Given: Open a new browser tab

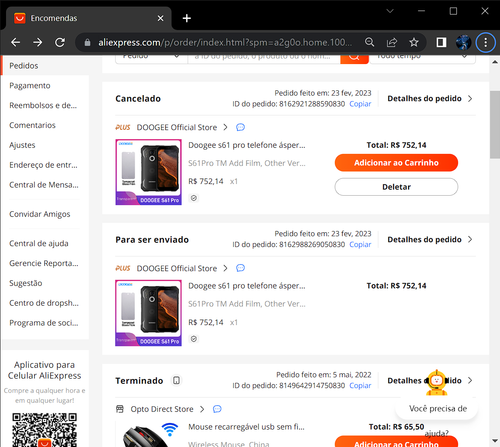Looking at the screenshot, I should pos(187,18).
